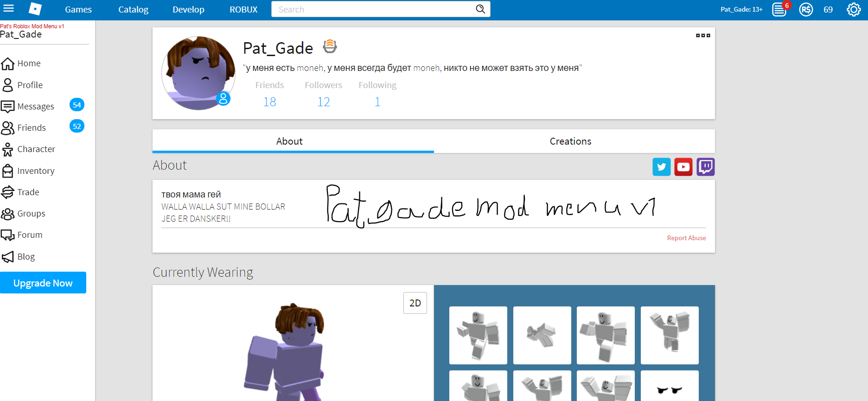
Task: Click the Messages sidebar icon
Action: (8, 107)
